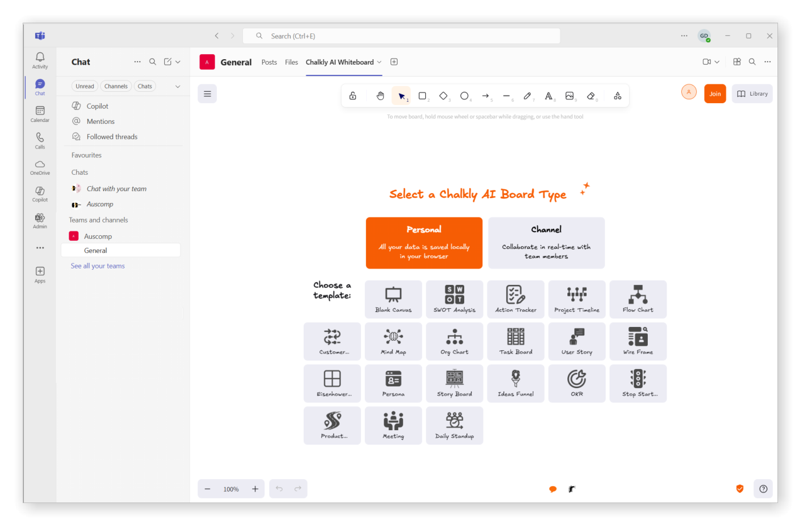Pick the Project Timeline template
This screenshot has width=807, height=532.
tap(577, 299)
